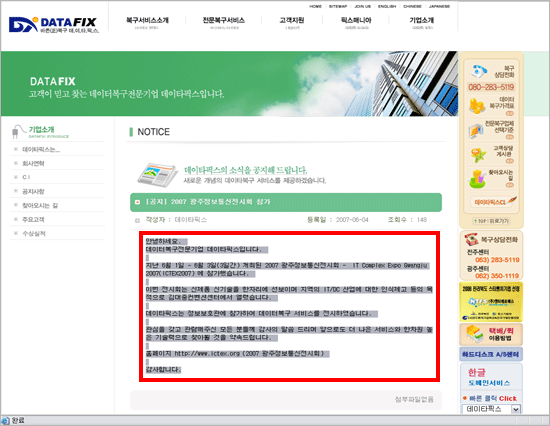The width and height of the screenshot is (550, 426).
Task: Open the flower customer consultation board icon
Action: pos(478,155)
